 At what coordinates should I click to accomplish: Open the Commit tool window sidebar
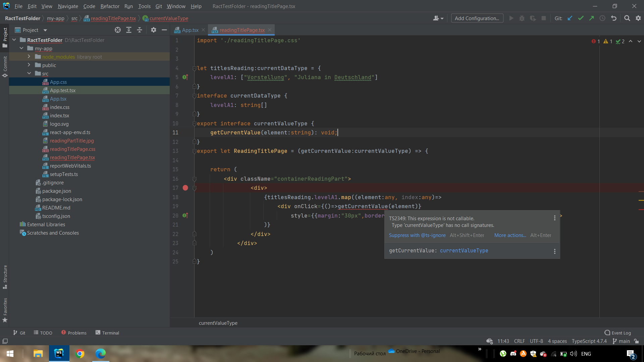pos(5,66)
